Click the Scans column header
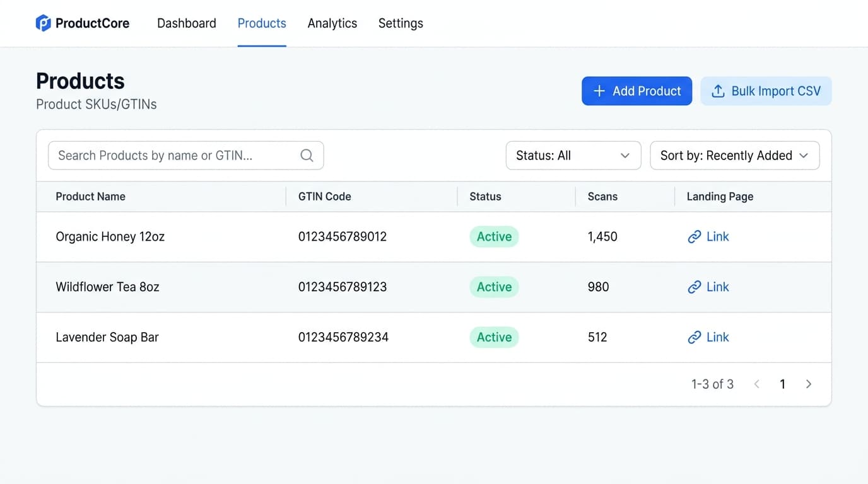This screenshot has height=484, width=868. point(602,197)
